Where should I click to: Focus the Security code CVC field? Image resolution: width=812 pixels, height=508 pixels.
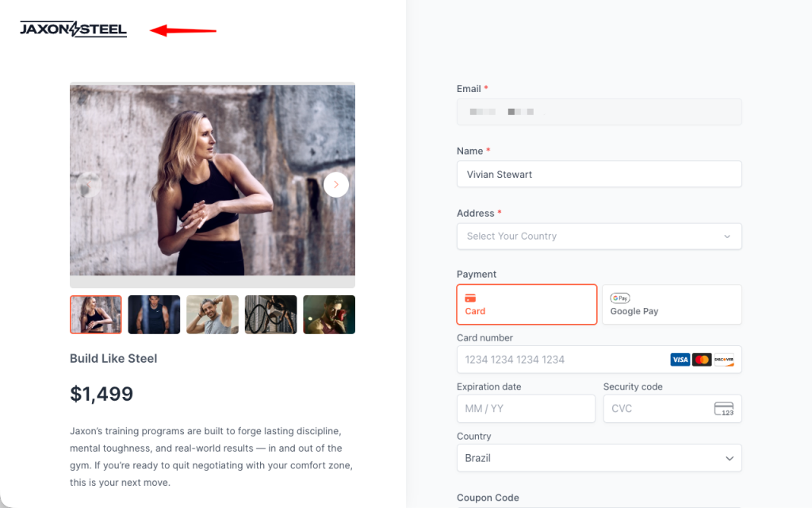point(672,409)
